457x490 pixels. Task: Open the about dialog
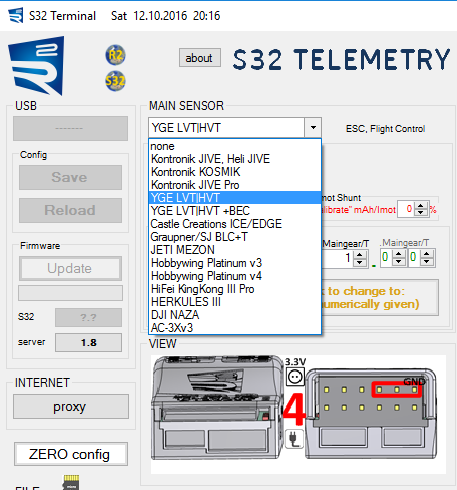[x=200, y=58]
